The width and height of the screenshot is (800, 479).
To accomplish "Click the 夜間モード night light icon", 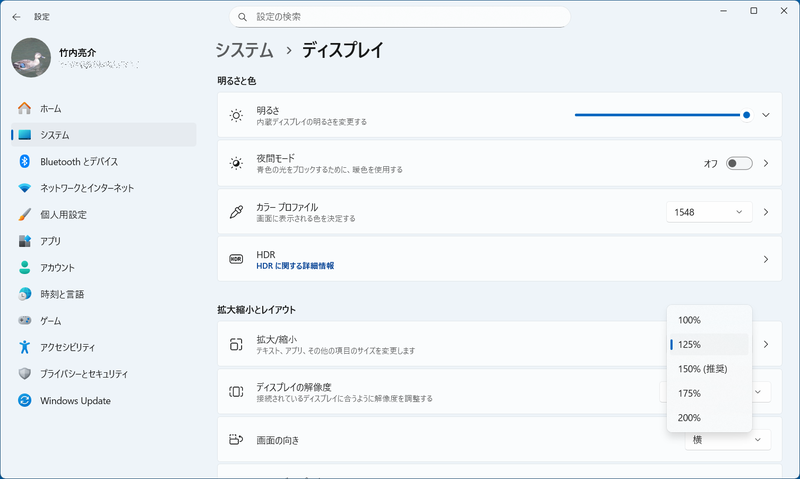I will 236,163.
